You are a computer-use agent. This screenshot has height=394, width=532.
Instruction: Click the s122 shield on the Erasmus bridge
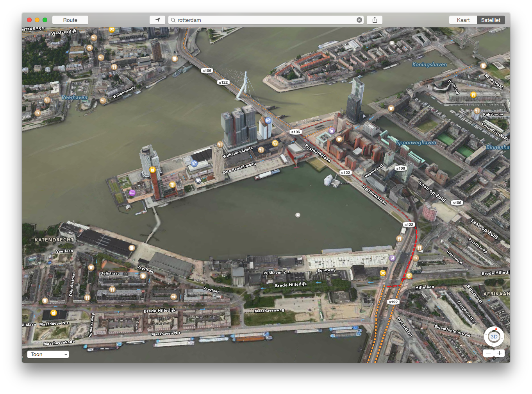[223, 82]
